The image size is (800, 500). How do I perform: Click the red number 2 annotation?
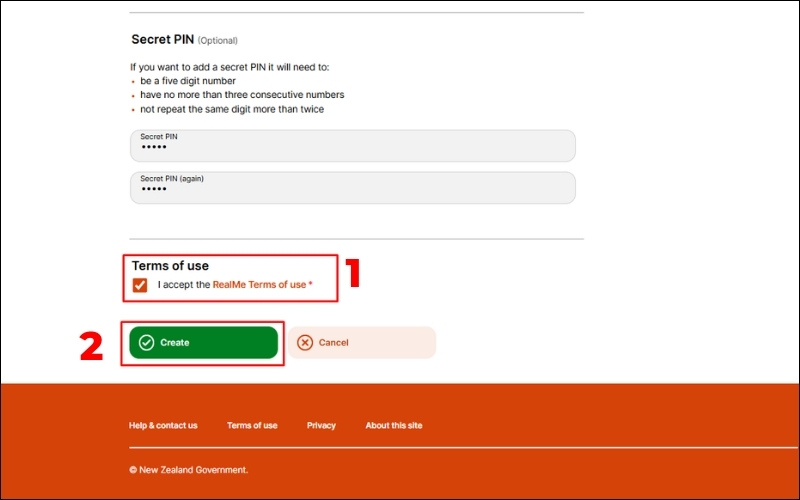pyautogui.click(x=91, y=345)
